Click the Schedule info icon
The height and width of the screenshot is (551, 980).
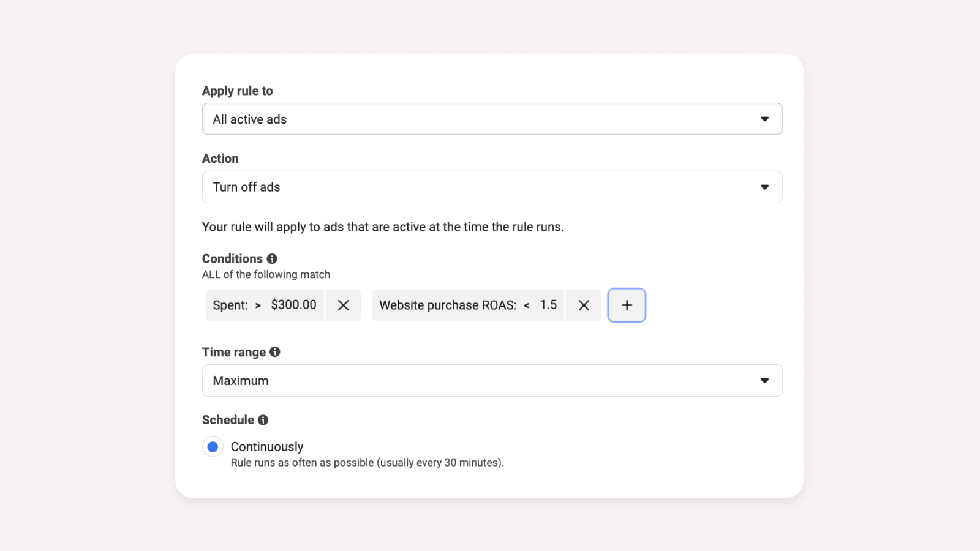pos(263,420)
